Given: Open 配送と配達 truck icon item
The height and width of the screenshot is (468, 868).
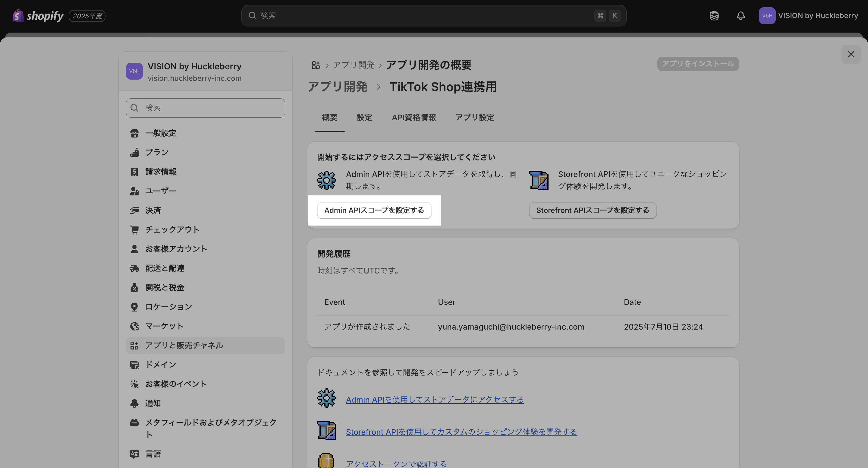Looking at the screenshot, I should point(134,268).
